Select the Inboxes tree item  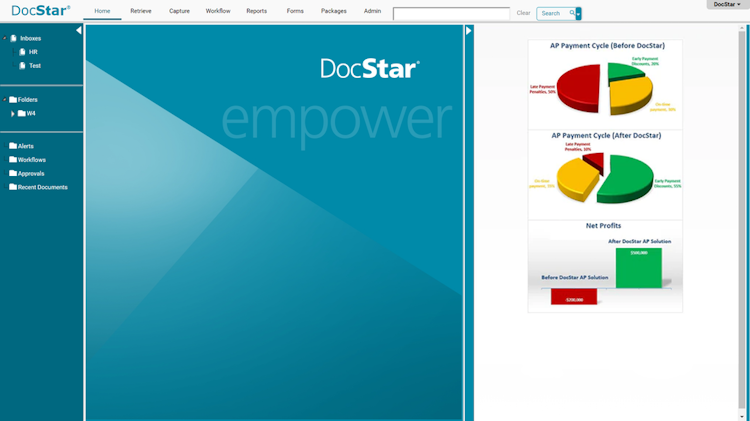click(31, 38)
